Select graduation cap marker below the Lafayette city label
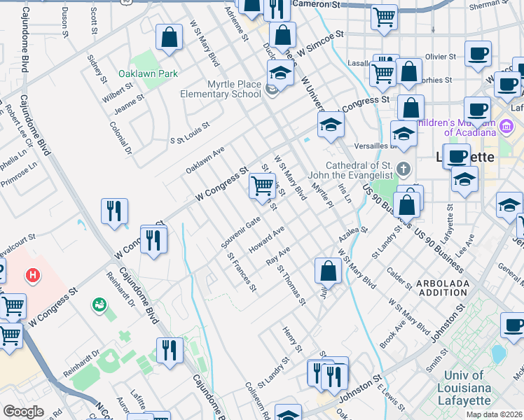Image resolution: width=524 pixels, height=420 pixels. click(464, 181)
